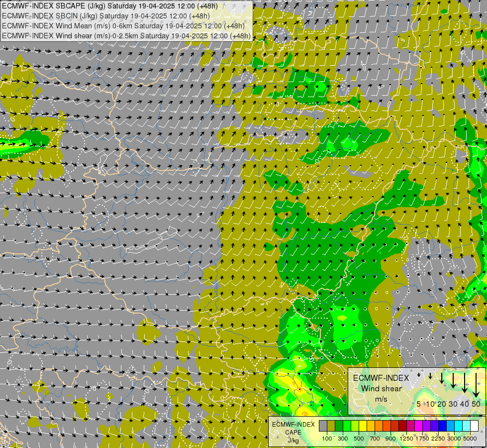Click the '50' wind shear scale number
The image size is (487, 448).
(476, 404)
